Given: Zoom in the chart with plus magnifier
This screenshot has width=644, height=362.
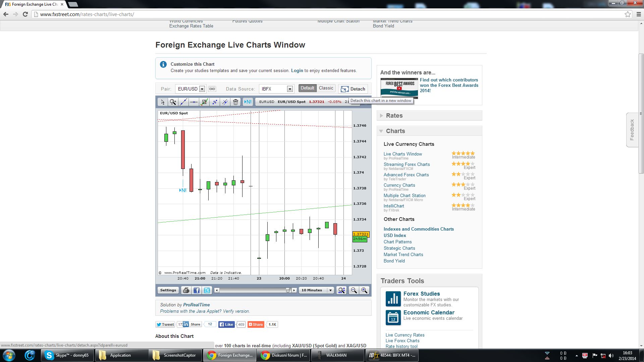Looking at the screenshot, I should coord(364,290).
